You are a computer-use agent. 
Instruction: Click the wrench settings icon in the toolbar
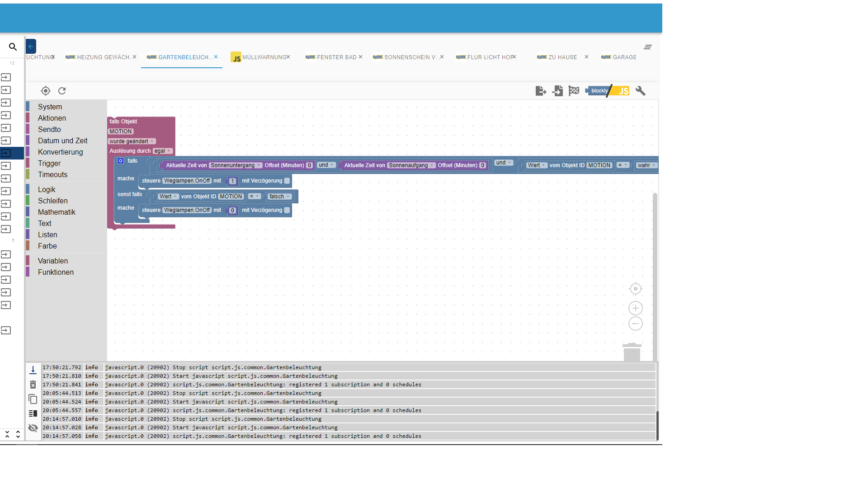(x=640, y=91)
